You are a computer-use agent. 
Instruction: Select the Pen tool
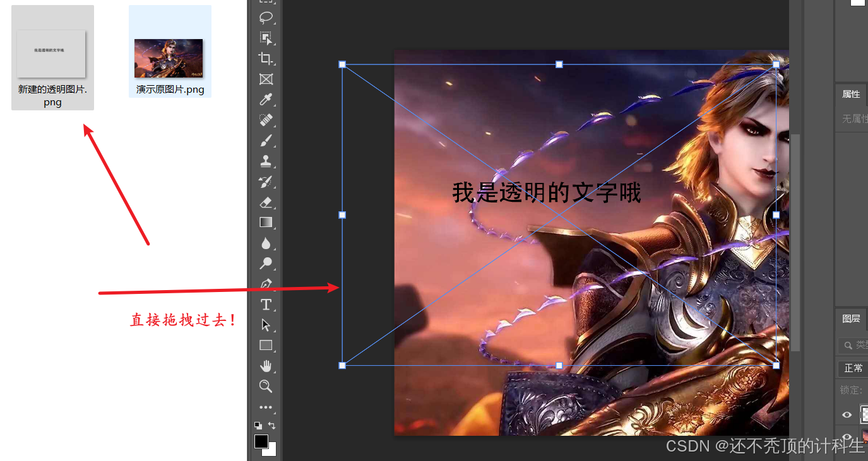click(x=266, y=284)
